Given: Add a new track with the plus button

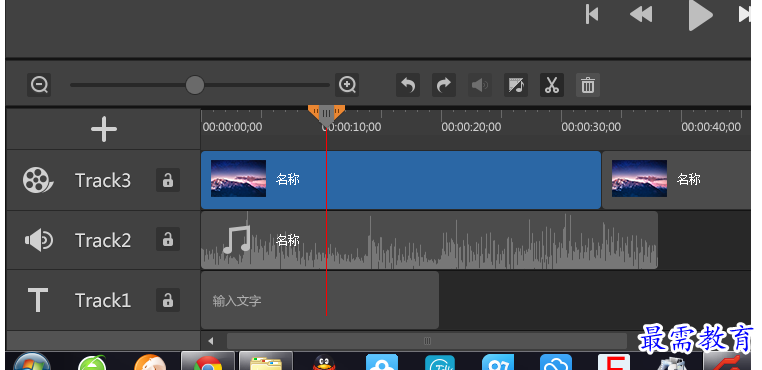Looking at the screenshot, I should [x=104, y=129].
